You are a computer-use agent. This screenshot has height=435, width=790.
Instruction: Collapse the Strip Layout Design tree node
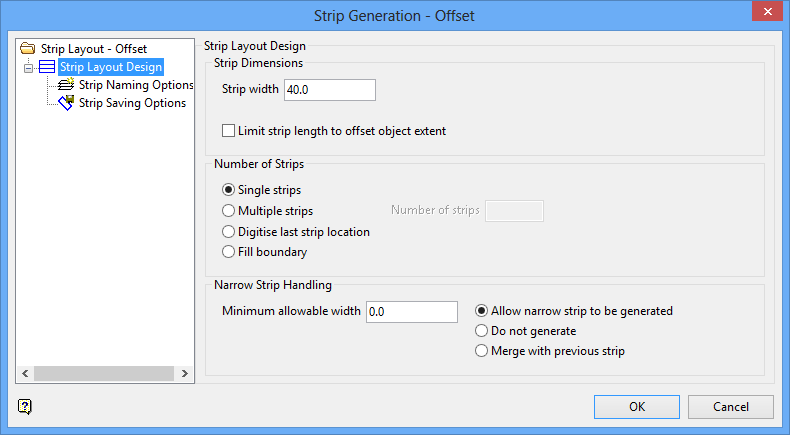pos(29,67)
